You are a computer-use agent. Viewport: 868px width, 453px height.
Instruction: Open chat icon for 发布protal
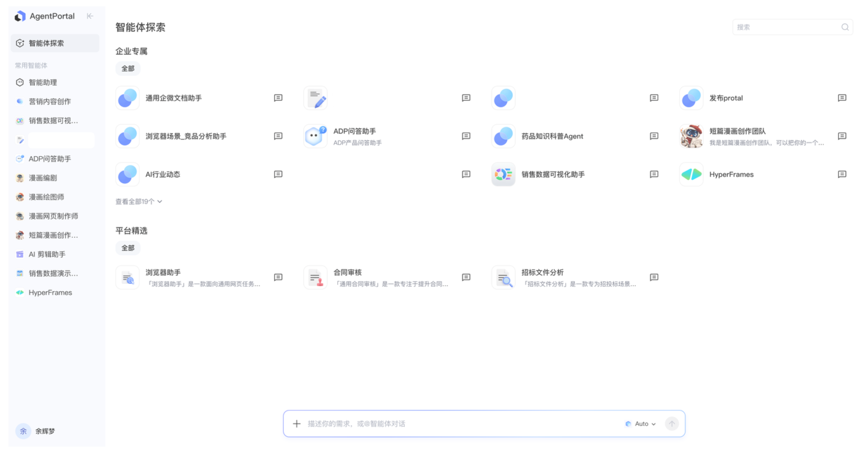click(842, 98)
